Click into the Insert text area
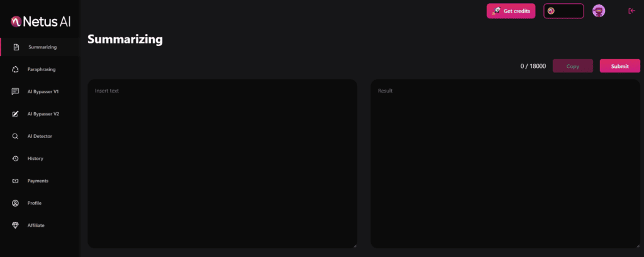Viewport: 644px width, 257px height. point(222,164)
